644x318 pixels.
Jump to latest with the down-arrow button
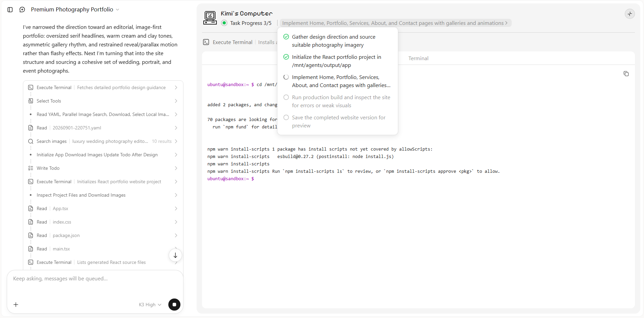click(175, 255)
